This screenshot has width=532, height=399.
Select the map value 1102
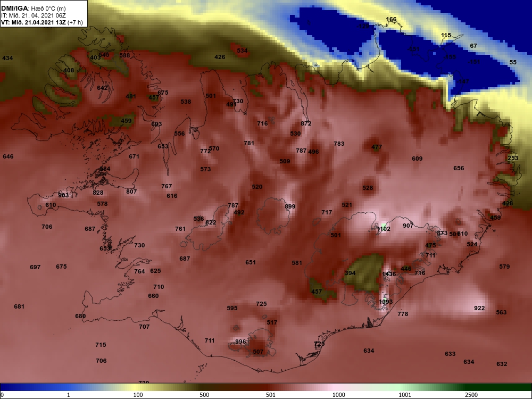pyautogui.click(x=384, y=229)
